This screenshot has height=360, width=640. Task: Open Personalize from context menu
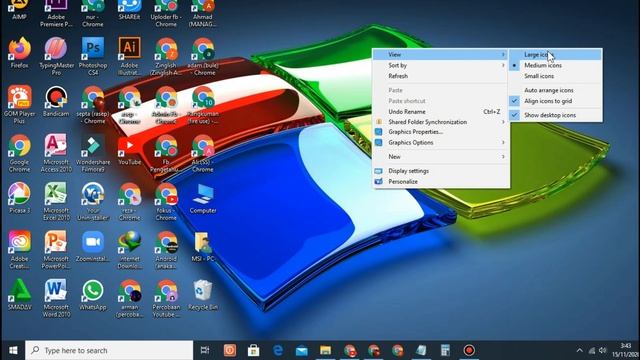(x=440, y=182)
